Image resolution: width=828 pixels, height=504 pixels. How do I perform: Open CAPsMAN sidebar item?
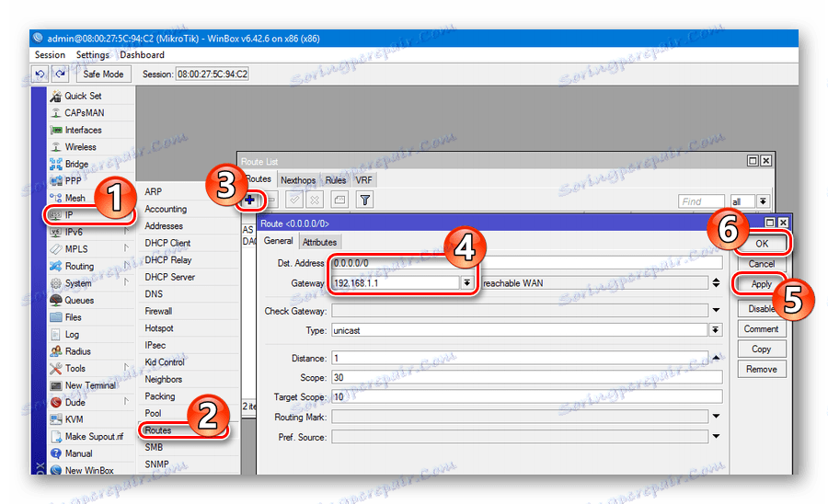point(91,113)
